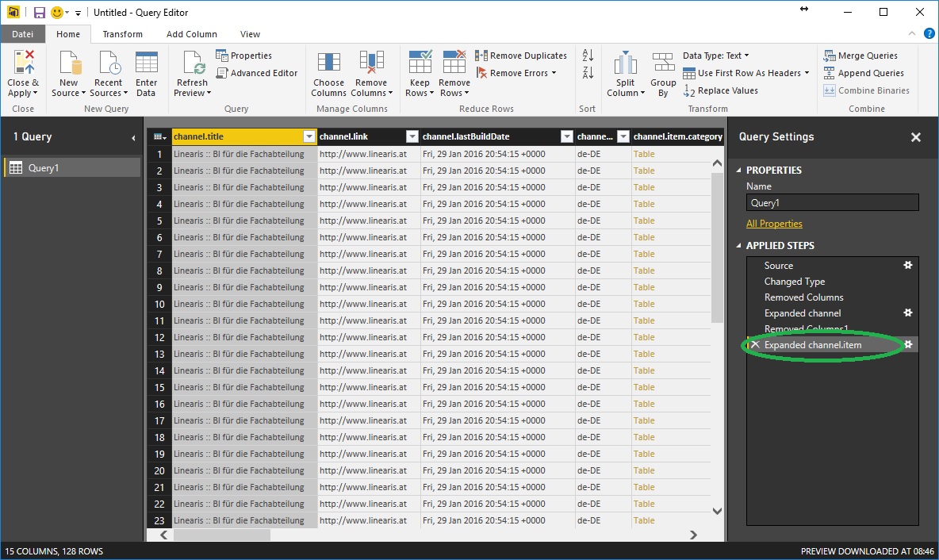Delete the Expanded channel.item step using X
939x560 pixels.
click(x=755, y=345)
